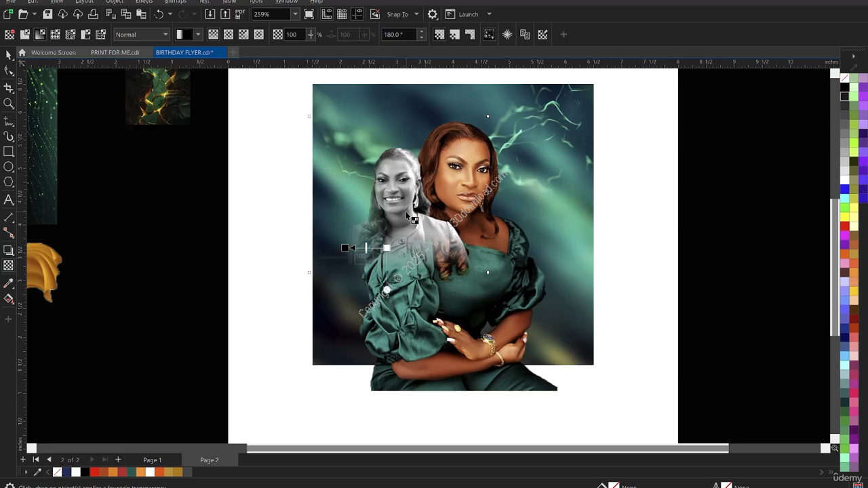
Task: Set No transparency in property bar
Action: click(x=9, y=35)
